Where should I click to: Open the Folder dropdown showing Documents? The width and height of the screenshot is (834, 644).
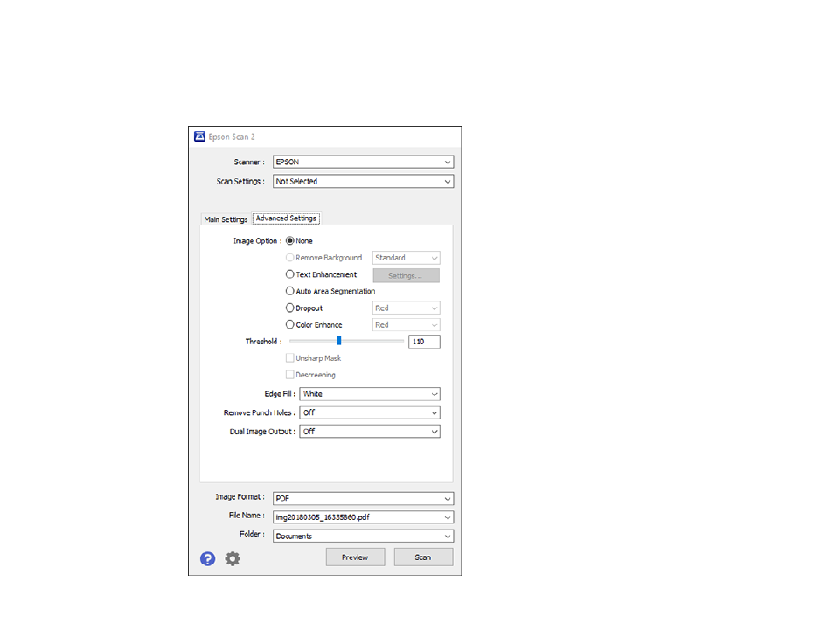pos(363,536)
